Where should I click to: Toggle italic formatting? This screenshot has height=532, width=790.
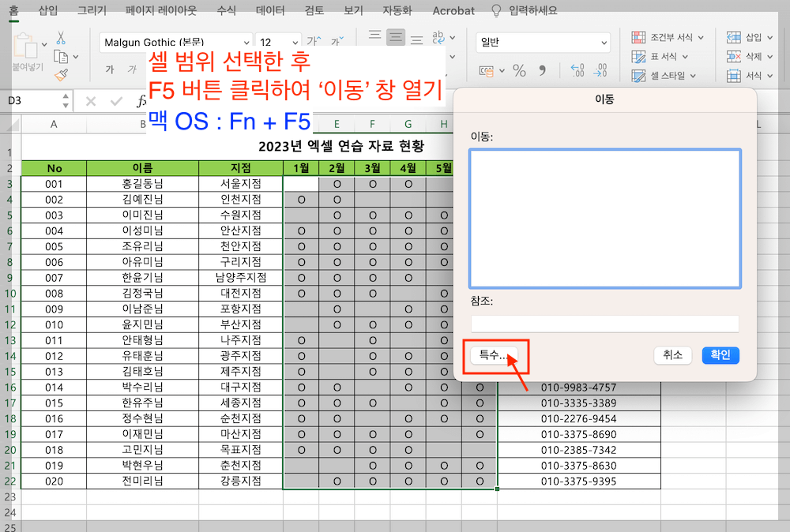132,68
